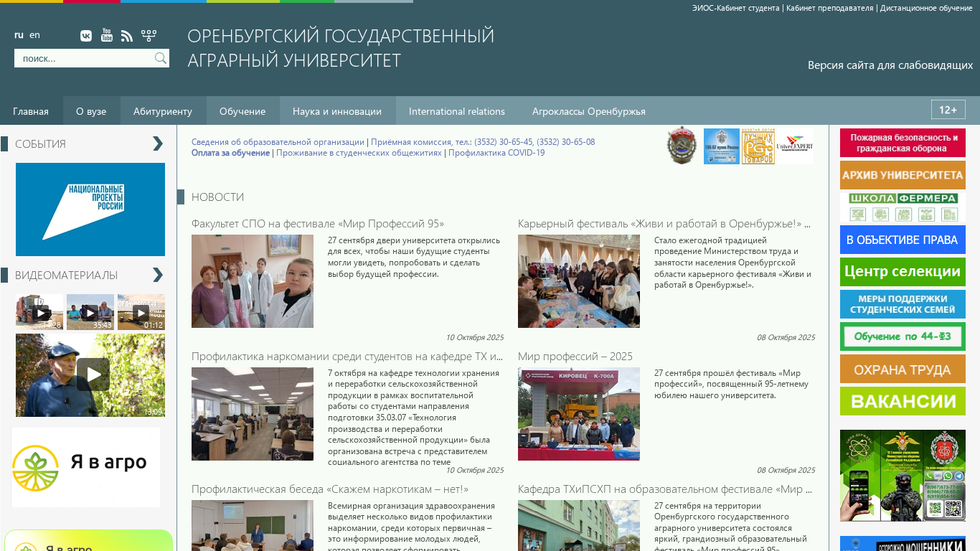Open the Оплата за обучение link
The width and height of the screenshot is (980, 551).
[230, 153]
